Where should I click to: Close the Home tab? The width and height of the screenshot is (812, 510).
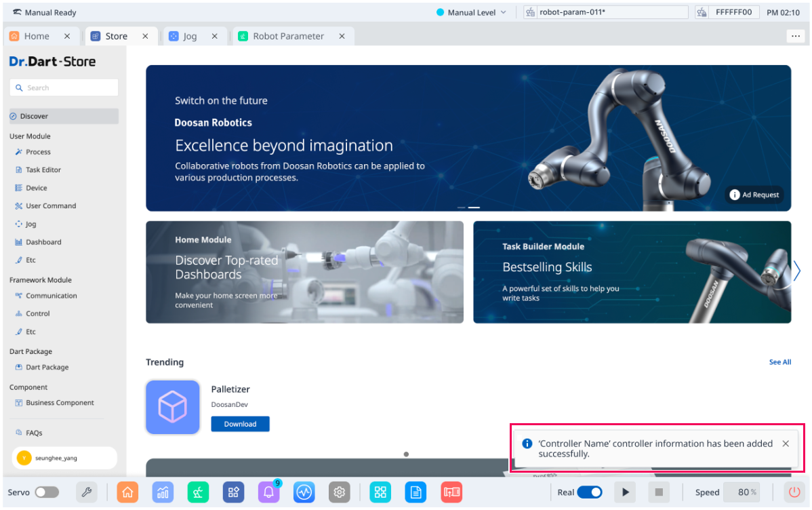tap(67, 36)
